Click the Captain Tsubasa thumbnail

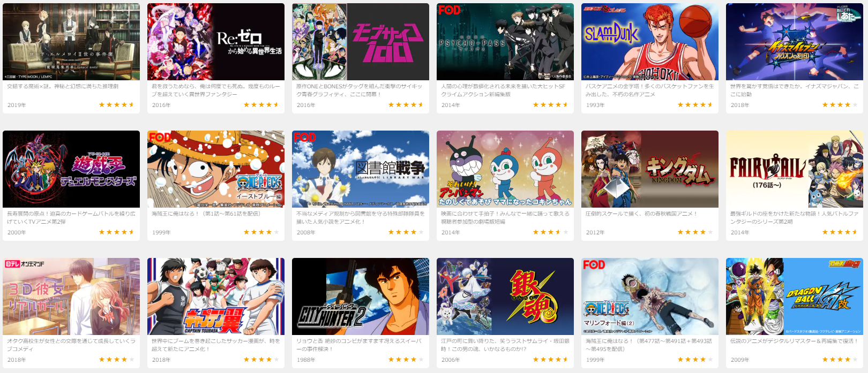point(216,296)
